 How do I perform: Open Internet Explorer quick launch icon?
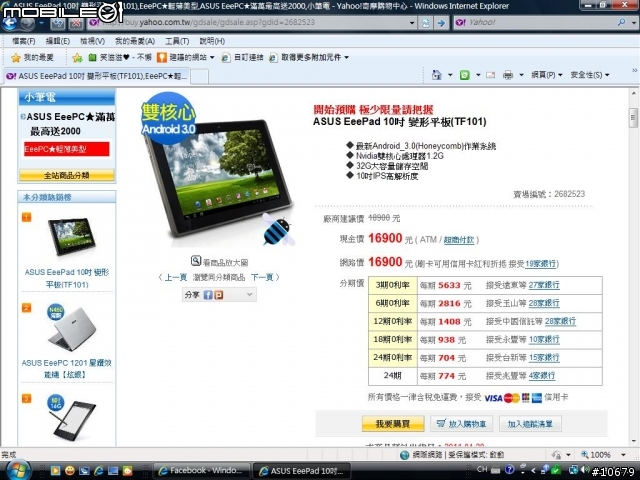pos(98,471)
